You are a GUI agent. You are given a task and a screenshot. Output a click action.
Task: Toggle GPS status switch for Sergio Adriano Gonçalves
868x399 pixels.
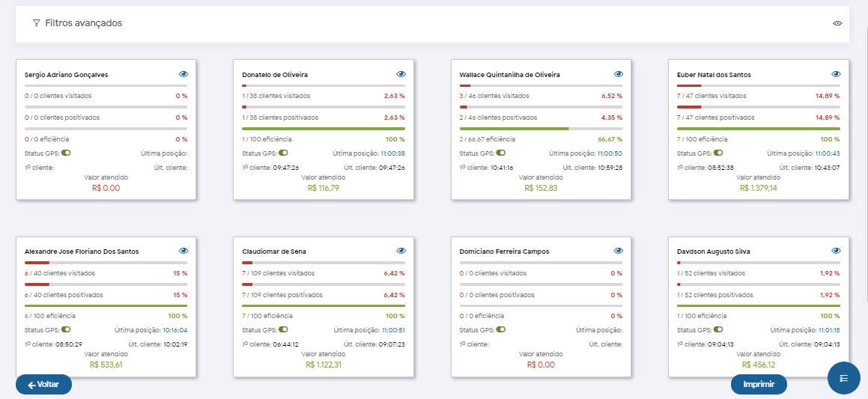pos(66,153)
